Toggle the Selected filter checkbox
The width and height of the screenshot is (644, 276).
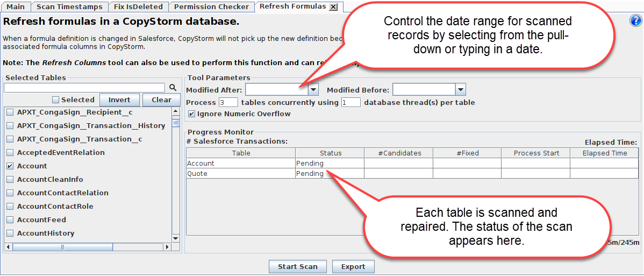coord(55,100)
